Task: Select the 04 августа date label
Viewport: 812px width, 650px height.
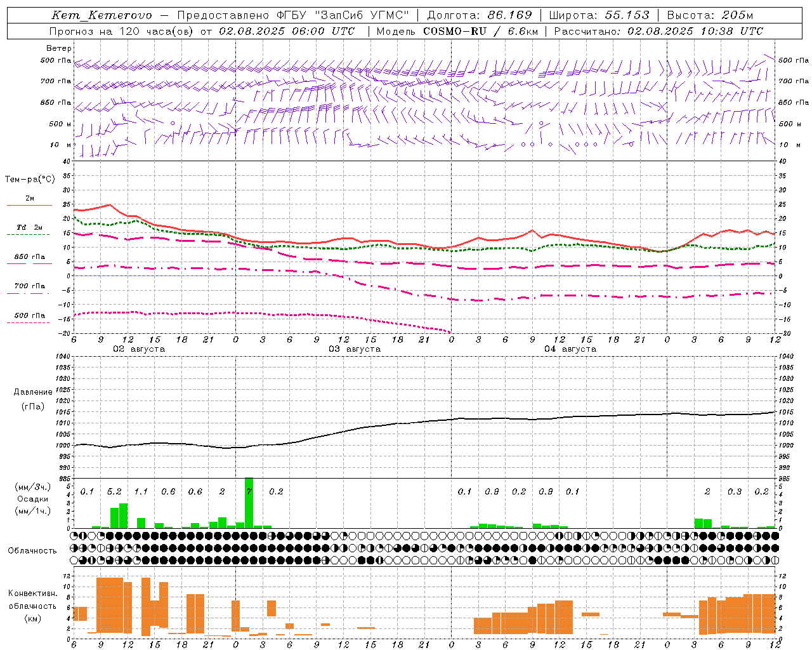Action: point(570,349)
